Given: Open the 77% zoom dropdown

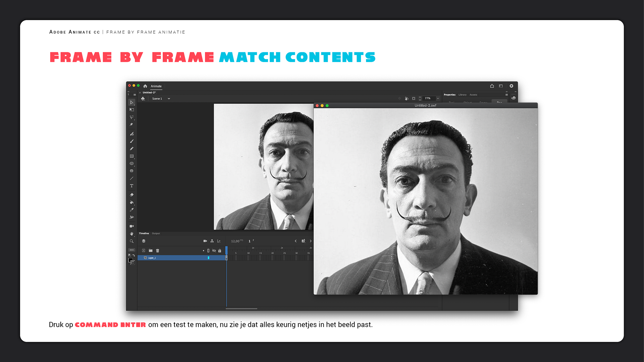Looking at the screenshot, I should click(438, 99).
